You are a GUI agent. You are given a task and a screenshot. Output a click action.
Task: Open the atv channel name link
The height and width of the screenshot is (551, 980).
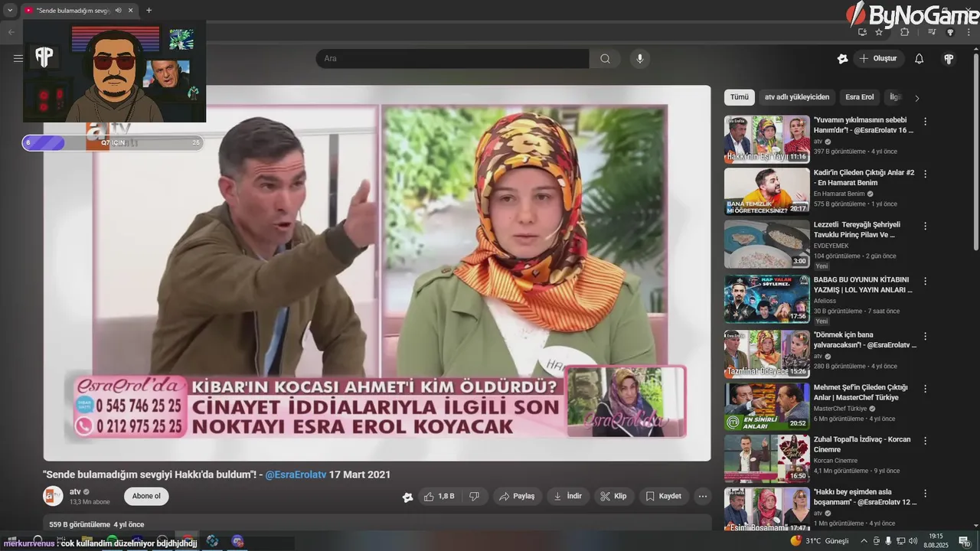(x=75, y=491)
